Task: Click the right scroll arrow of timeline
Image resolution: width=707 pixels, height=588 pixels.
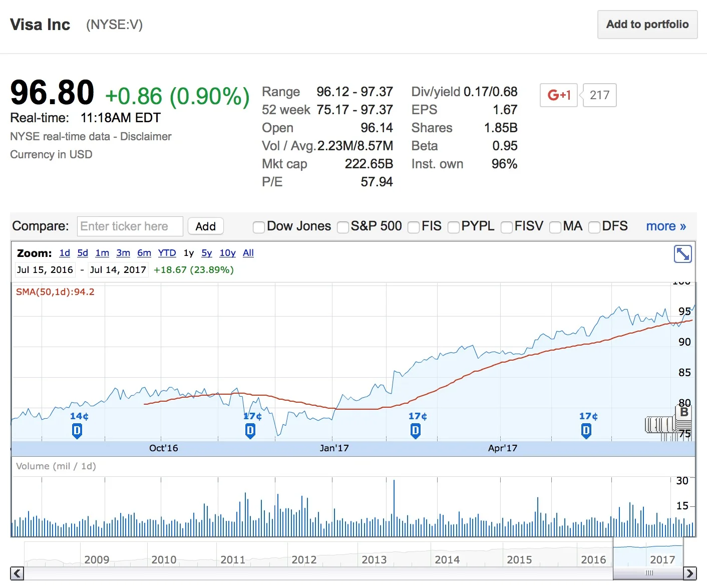Action: [x=690, y=573]
